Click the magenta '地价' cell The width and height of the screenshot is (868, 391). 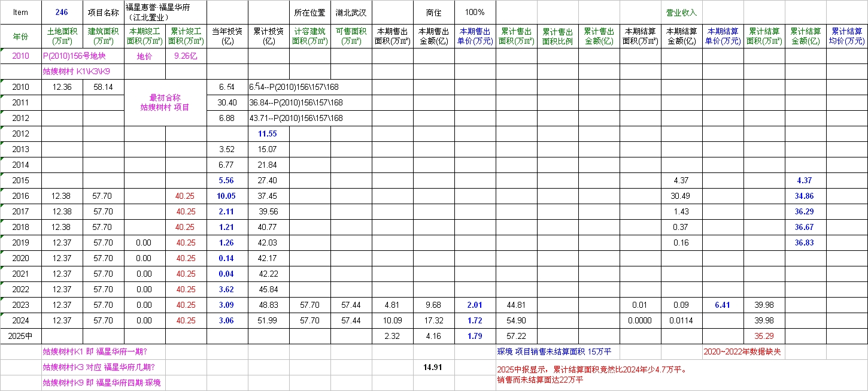[145, 56]
